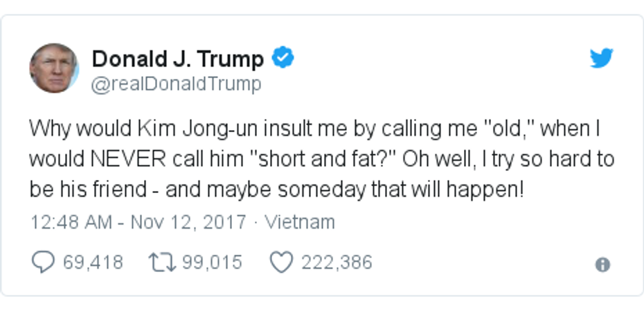
Task: Click the 69,418 reply count
Action: [x=93, y=263]
